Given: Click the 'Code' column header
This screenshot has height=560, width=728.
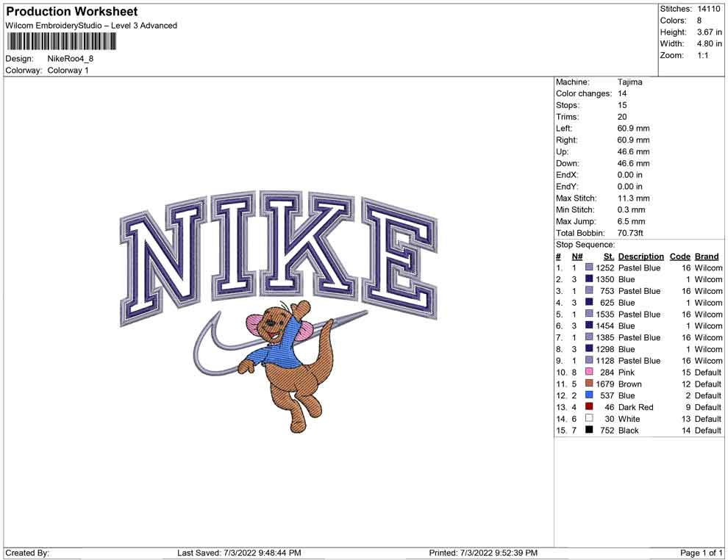Looking at the screenshot, I should (x=680, y=256).
